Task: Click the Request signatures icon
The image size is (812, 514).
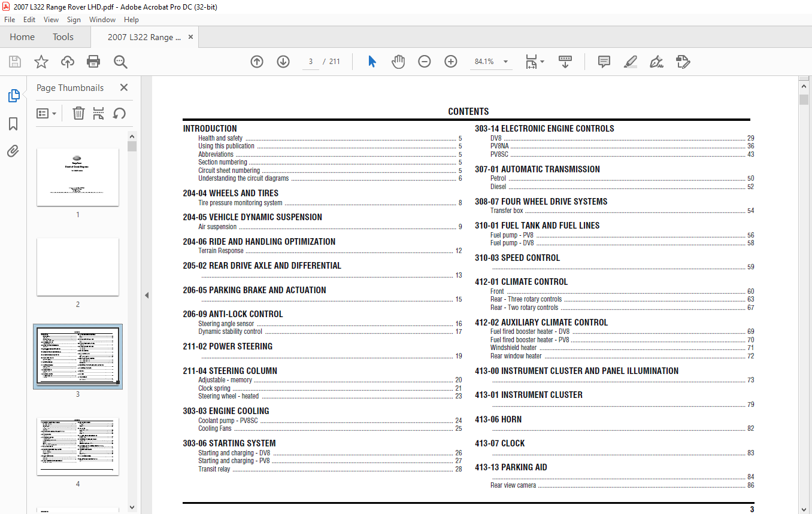Action: [683, 62]
